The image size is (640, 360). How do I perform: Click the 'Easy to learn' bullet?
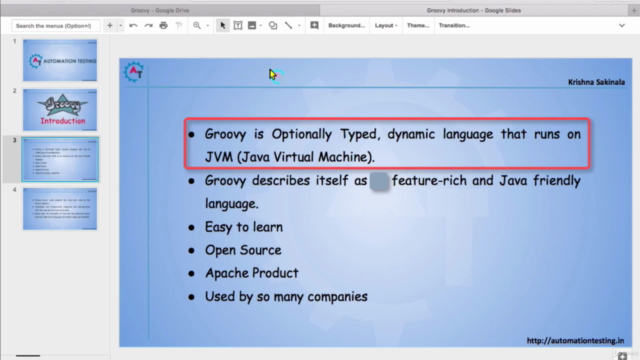pyautogui.click(x=244, y=227)
